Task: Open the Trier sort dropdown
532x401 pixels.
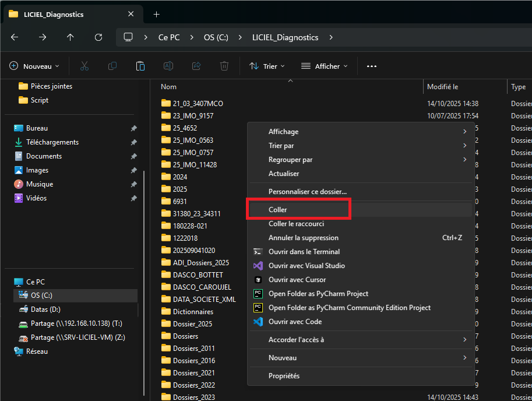Action: pos(267,66)
